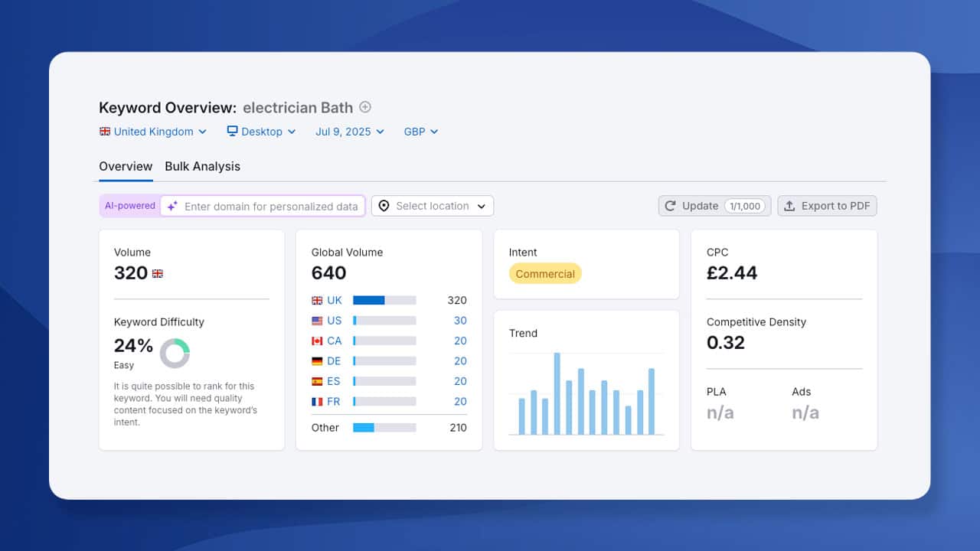
Task: Click the 1/1,000 counter badge
Action: tap(745, 206)
